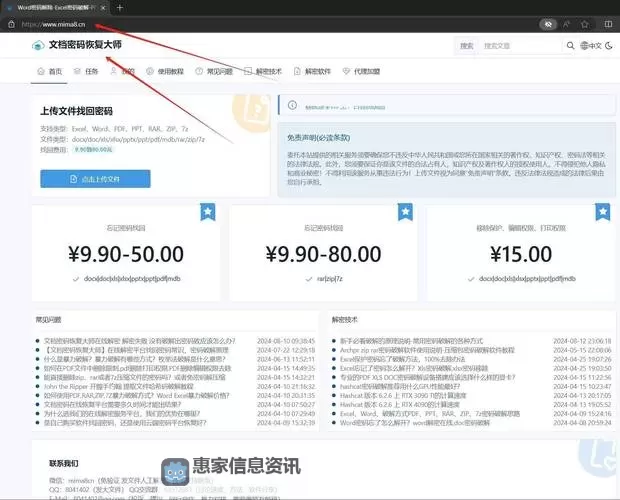Click the magnifier search icon in the site header

(570, 46)
